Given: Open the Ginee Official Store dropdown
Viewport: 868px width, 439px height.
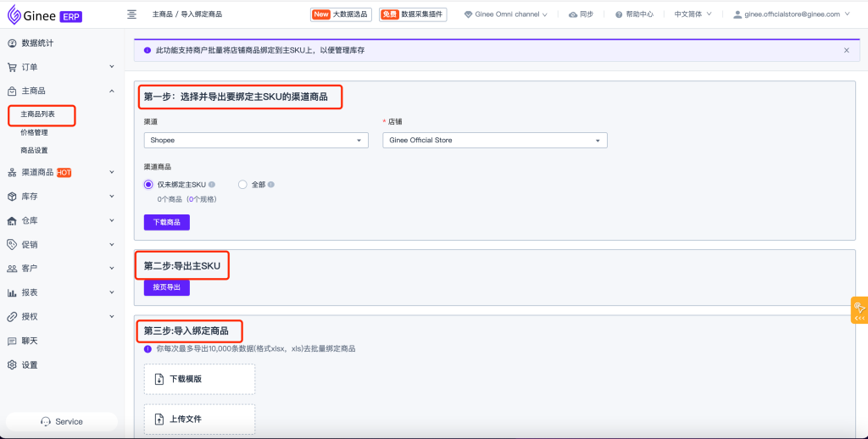Looking at the screenshot, I should click(x=495, y=140).
